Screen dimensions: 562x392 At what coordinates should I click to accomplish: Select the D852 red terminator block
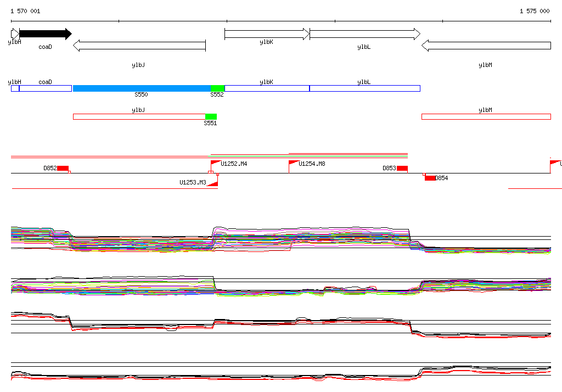[x=63, y=168]
